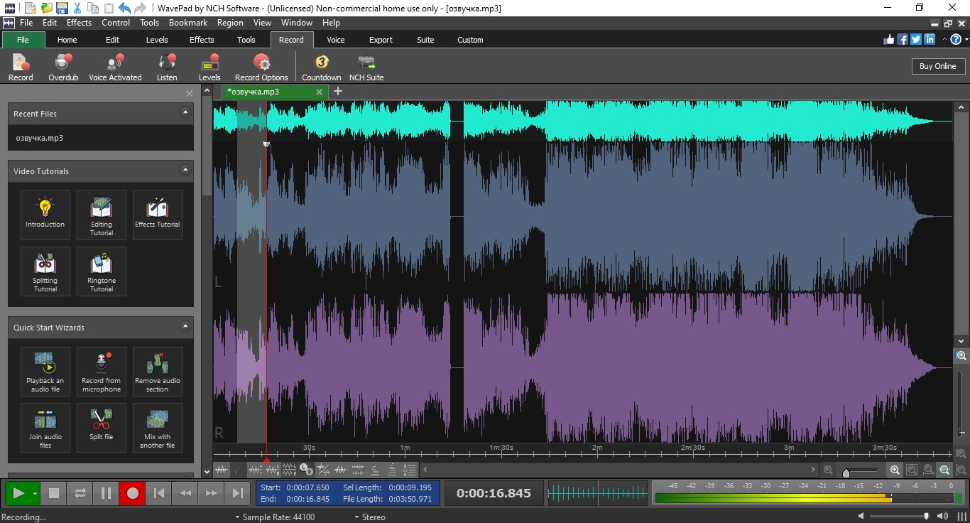Click the Listen ribbon button
Screen dimensions: 970x523
pos(166,67)
